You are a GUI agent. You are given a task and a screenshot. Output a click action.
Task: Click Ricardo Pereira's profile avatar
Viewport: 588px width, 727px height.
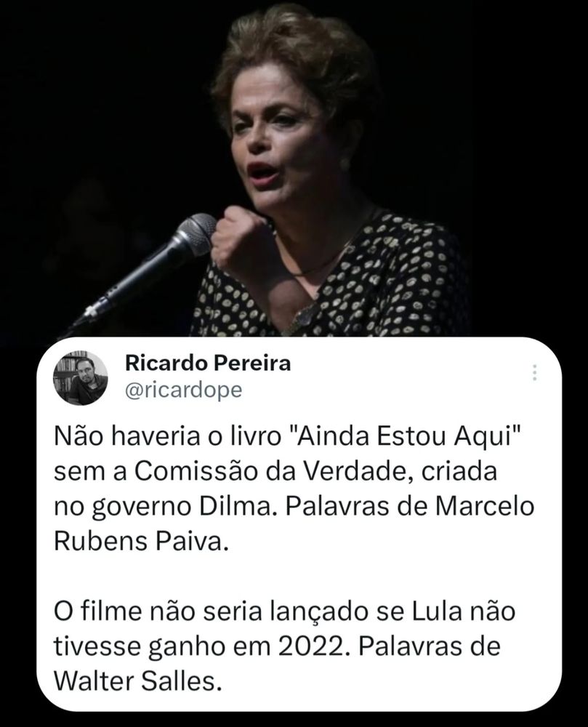81,377
